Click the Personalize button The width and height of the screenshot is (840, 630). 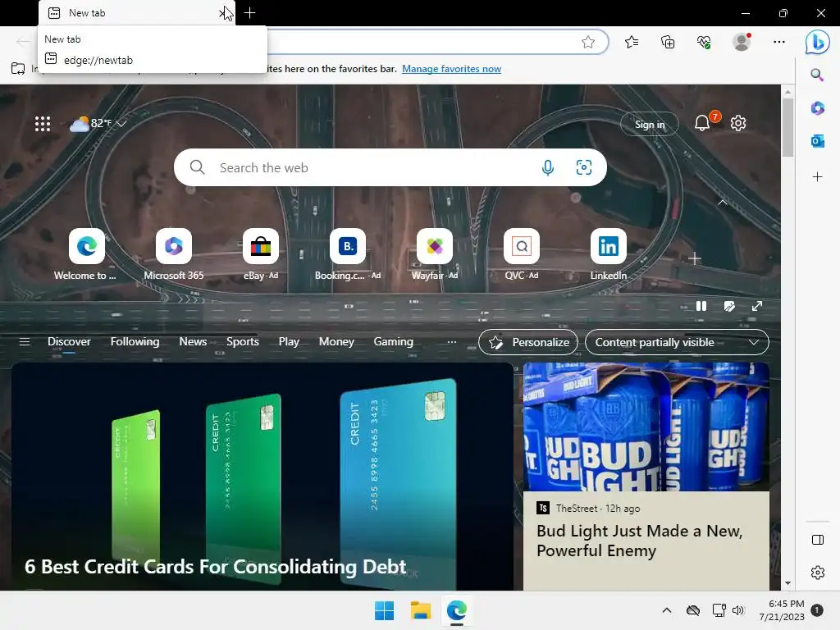coord(528,342)
